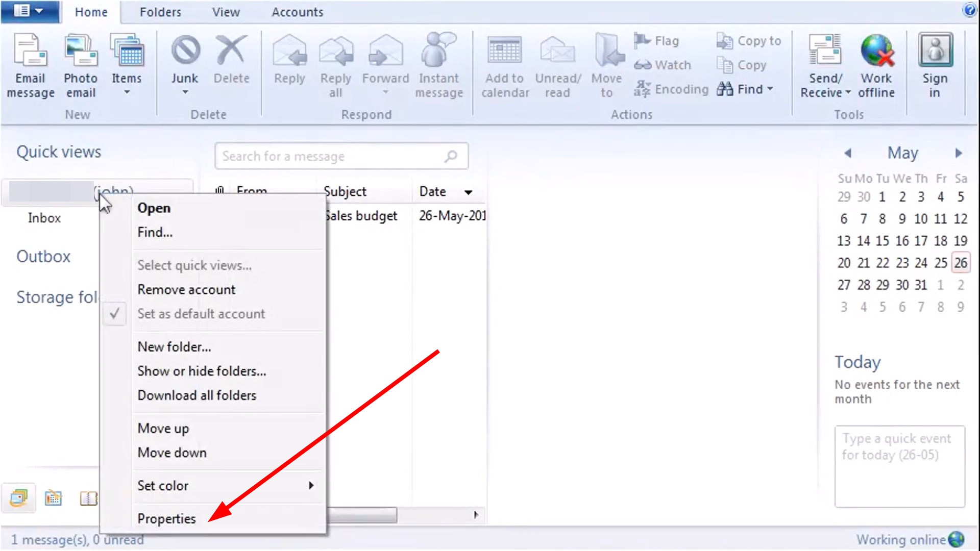
Task: Switch to Work offline mode
Action: (876, 65)
